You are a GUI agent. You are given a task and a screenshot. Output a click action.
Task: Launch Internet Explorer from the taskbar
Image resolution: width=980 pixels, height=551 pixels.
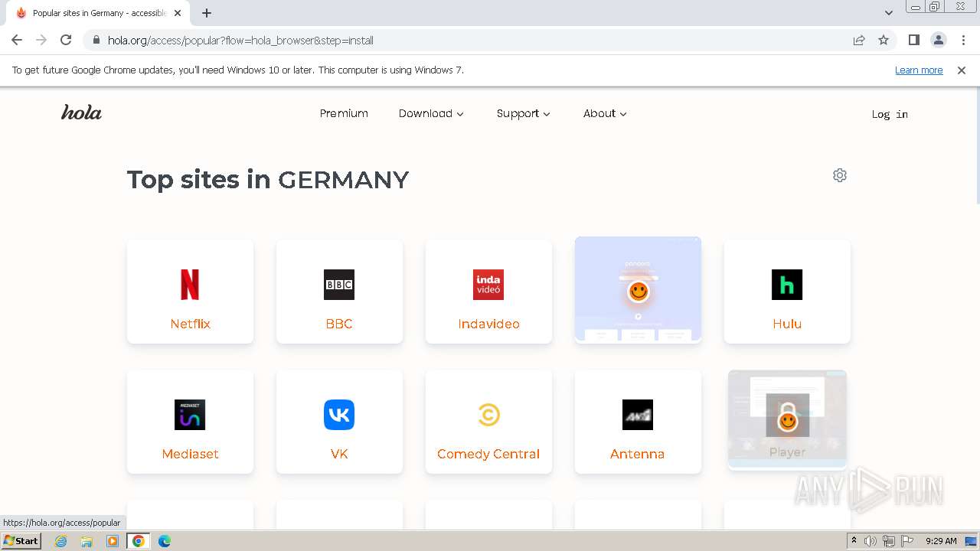pos(60,541)
